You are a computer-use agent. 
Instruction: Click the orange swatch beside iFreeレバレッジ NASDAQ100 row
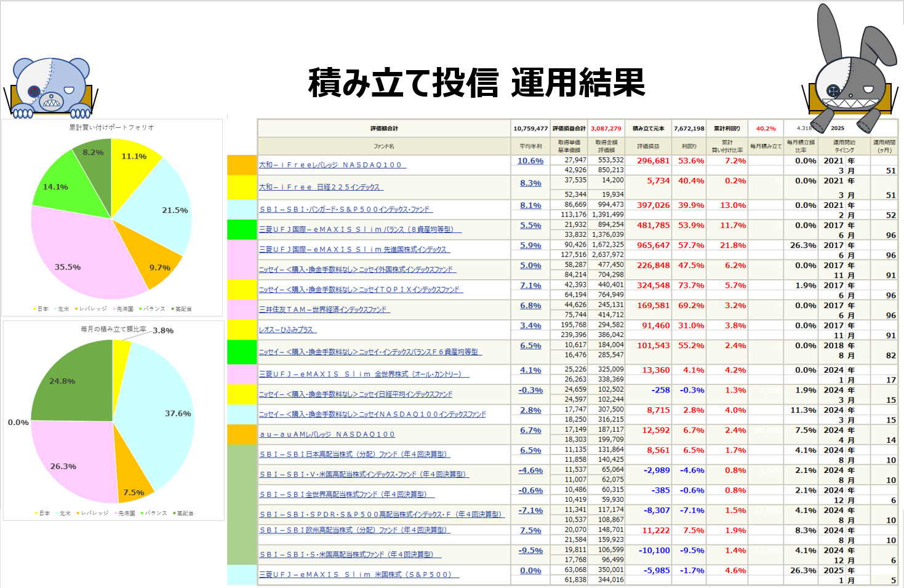pos(242,165)
